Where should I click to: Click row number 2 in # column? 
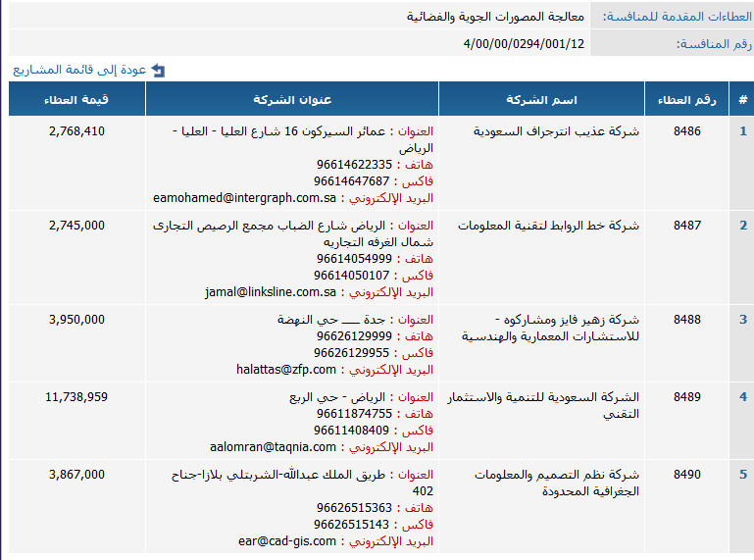tap(743, 226)
